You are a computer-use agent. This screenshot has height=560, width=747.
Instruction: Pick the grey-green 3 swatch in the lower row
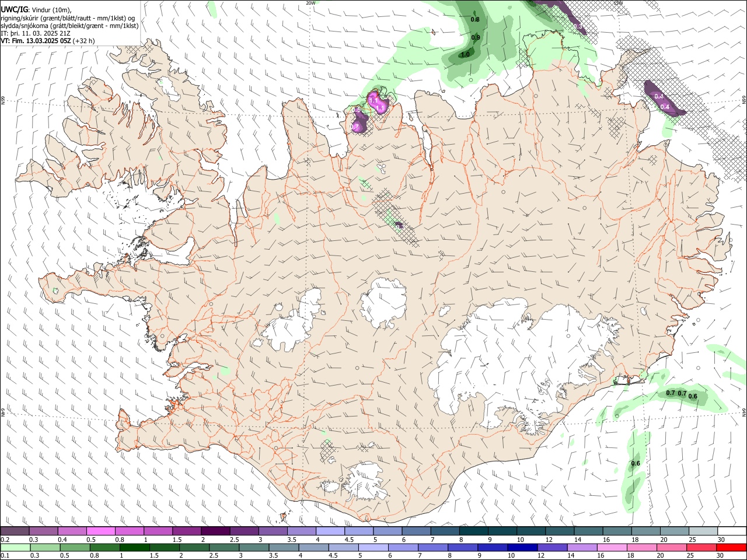254,548
